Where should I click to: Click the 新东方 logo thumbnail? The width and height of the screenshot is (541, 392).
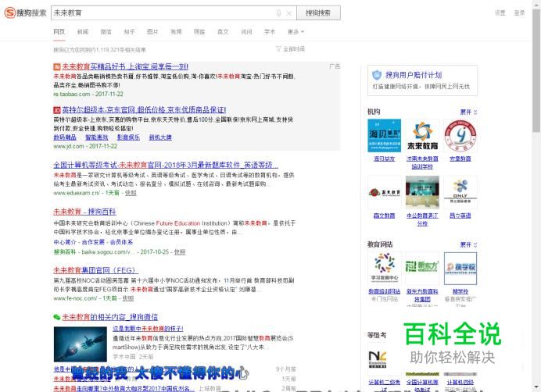pos(422,269)
